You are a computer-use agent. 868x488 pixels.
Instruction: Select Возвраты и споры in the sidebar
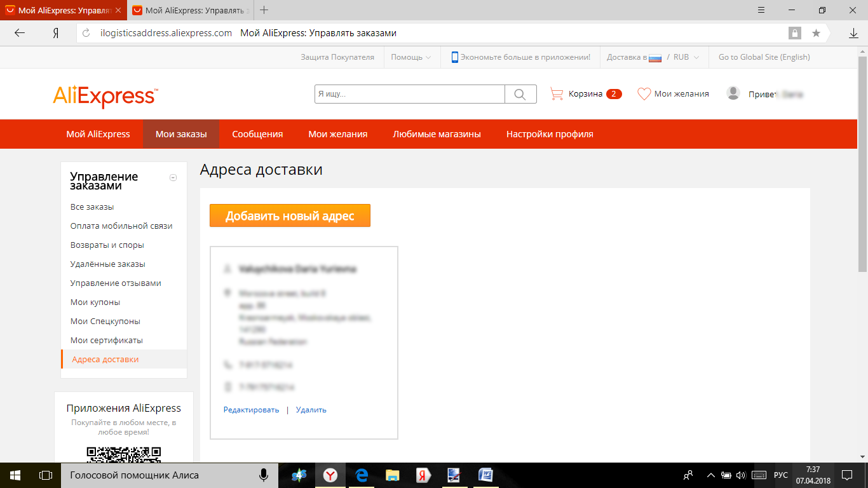tap(107, 245)
